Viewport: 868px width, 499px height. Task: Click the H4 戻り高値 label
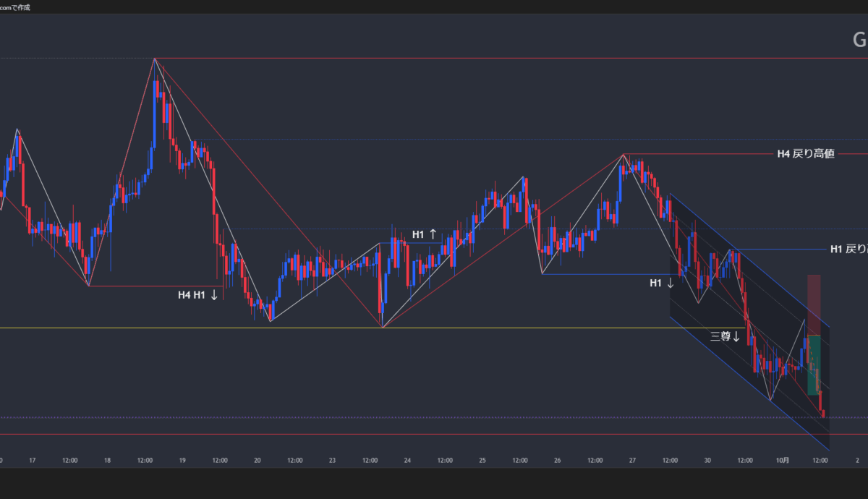click(x=805, y=153)
